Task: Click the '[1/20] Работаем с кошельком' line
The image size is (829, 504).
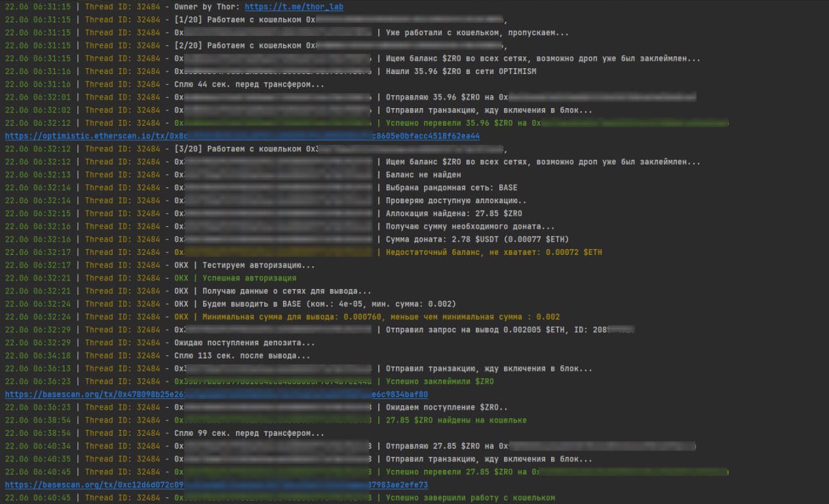Action: click(341, 20)
